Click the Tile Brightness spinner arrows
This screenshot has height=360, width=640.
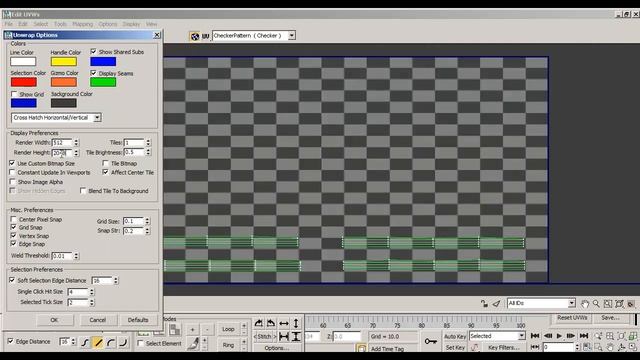click(148, 152)
